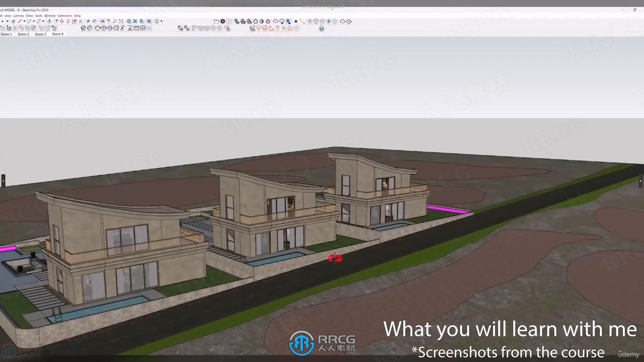Viewport: 644px width, 362px height.
Task: Select the Arc drawing tool
Action: (29, 21)
